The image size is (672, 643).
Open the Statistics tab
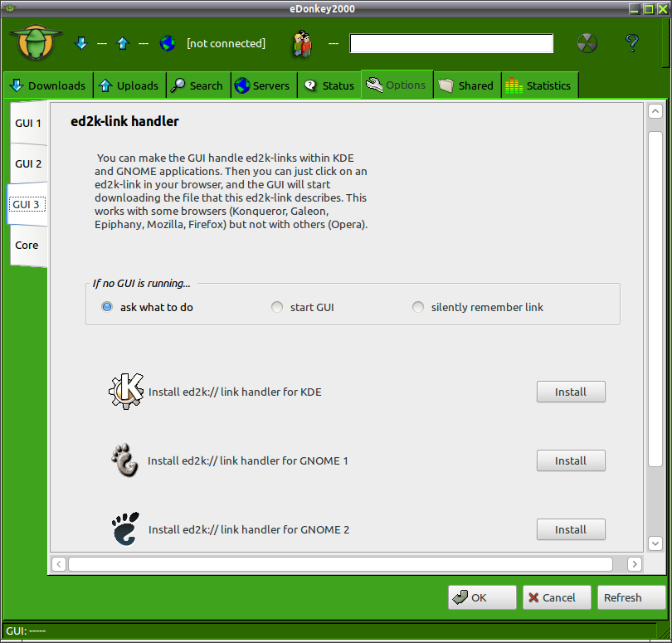pos(540,85)
